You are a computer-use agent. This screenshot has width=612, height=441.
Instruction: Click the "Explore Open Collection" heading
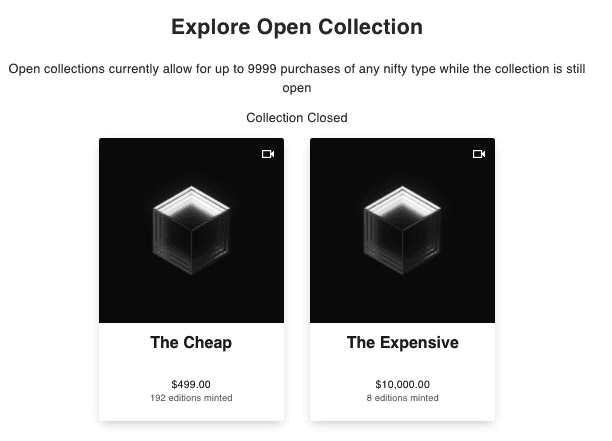point(297,27)
